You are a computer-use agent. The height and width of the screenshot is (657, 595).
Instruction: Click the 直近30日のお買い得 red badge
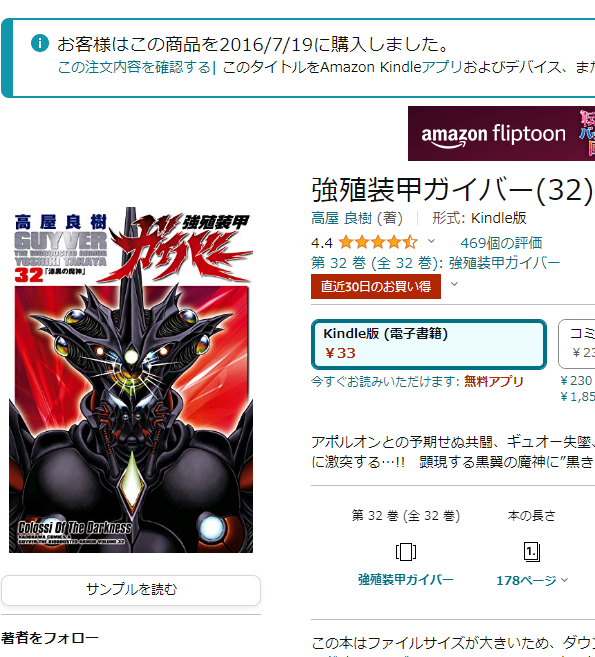[x=376, y=287]
